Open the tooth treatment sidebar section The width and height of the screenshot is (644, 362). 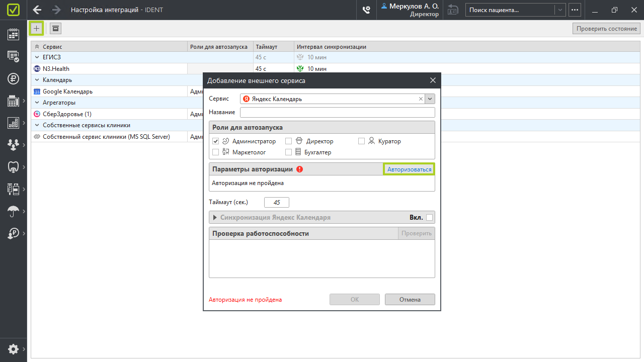point(13,166)
